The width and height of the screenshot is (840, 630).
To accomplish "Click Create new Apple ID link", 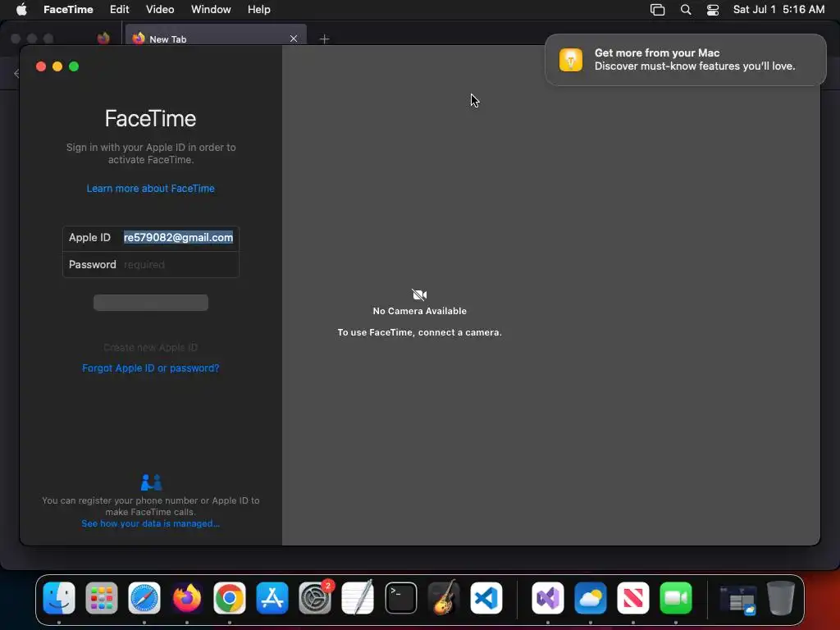I will coord(151,348).
